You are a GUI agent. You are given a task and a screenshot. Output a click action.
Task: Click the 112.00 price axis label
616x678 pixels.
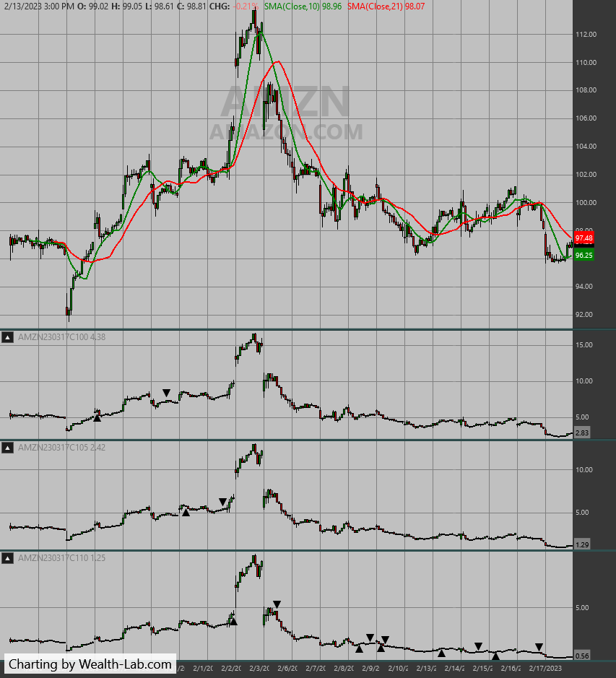tap(586, 35)
